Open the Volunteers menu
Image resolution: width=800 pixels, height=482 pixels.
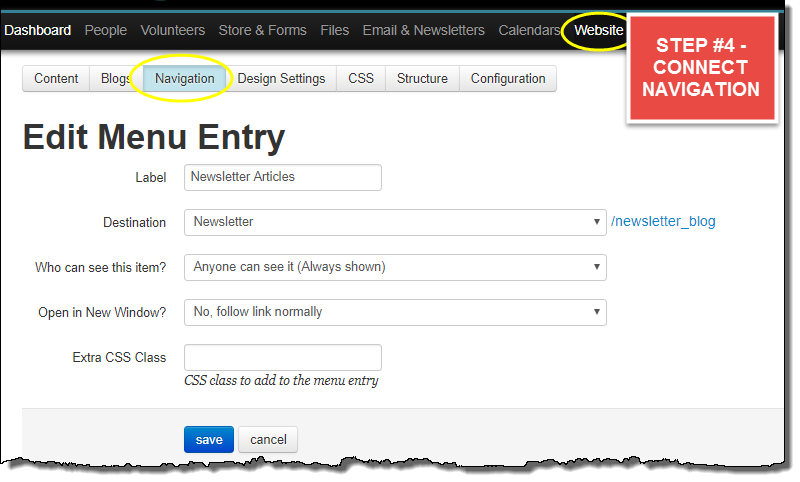click(172, 30)
